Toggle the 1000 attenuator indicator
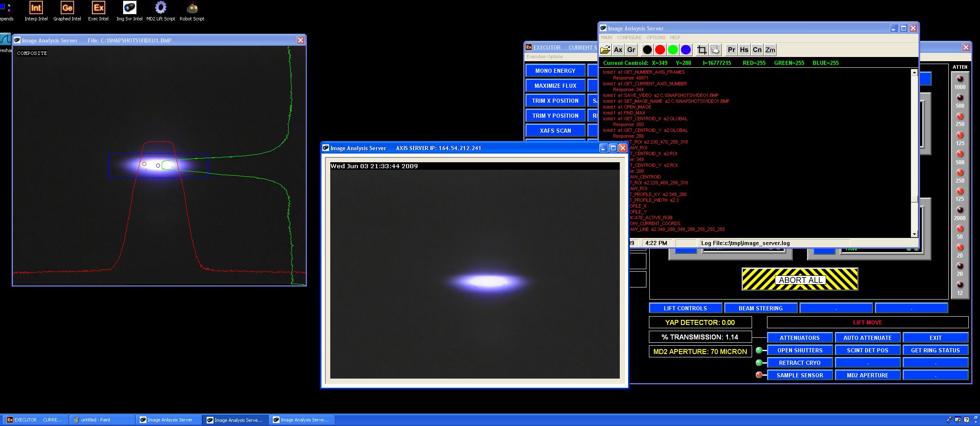Screen dimensions: 980x426 tap(960, 79)
